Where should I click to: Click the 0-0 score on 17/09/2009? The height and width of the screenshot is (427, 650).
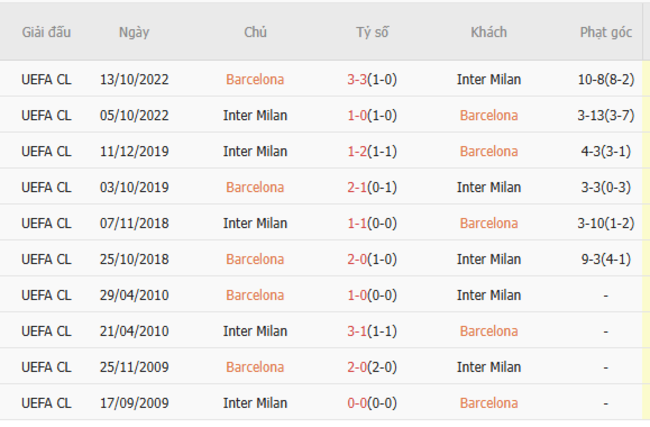(x=359, y=403)
